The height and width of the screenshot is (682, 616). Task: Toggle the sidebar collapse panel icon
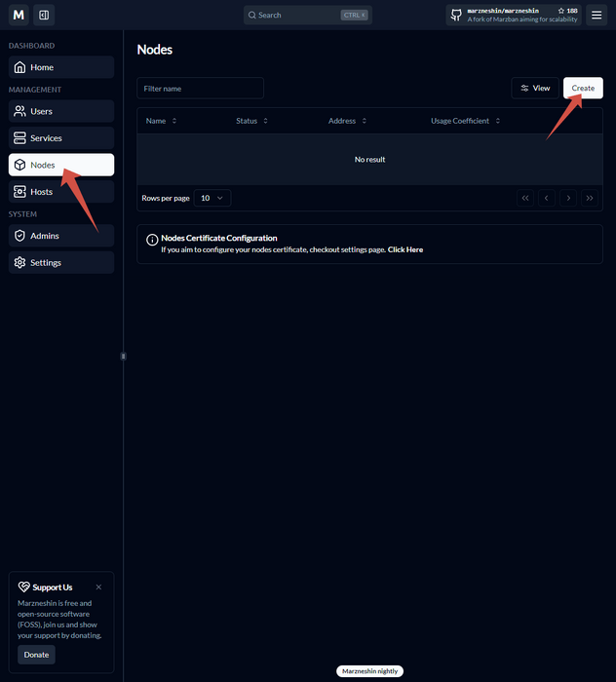coord(44,15)
